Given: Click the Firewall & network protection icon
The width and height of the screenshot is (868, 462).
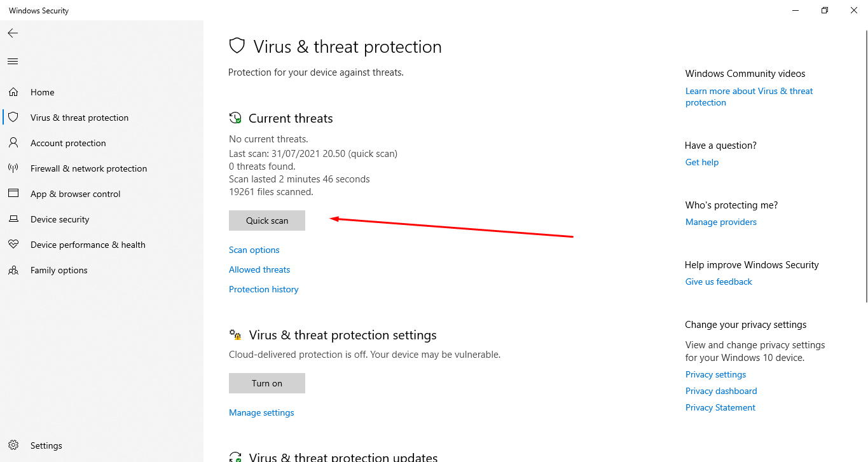Looking at the screenshot, I should click(13, 168).
